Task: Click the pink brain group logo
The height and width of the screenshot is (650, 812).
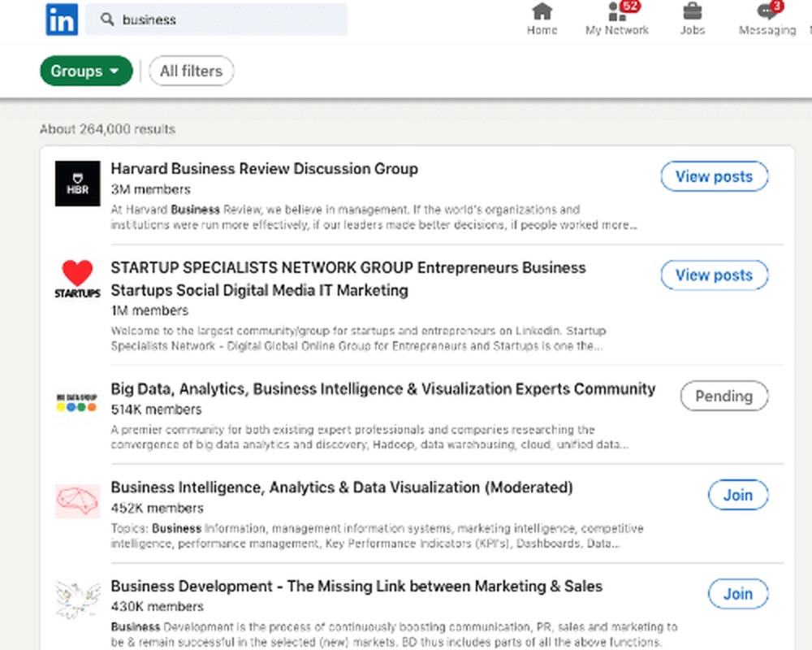Action: [x=78, y=501]
